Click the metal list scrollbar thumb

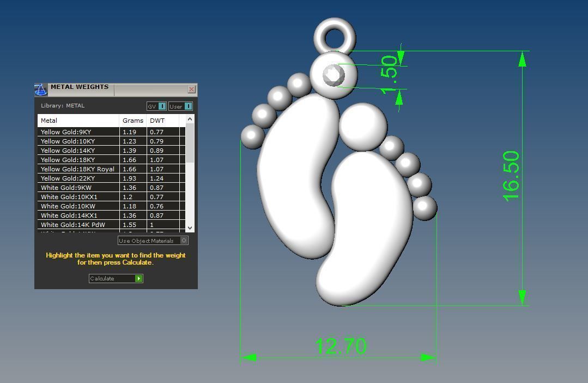190,143
